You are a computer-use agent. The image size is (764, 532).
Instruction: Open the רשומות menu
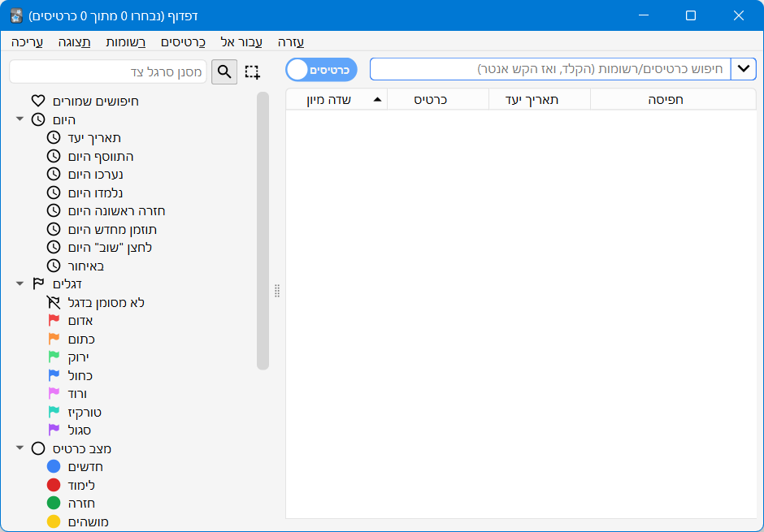tap(126, 42)
